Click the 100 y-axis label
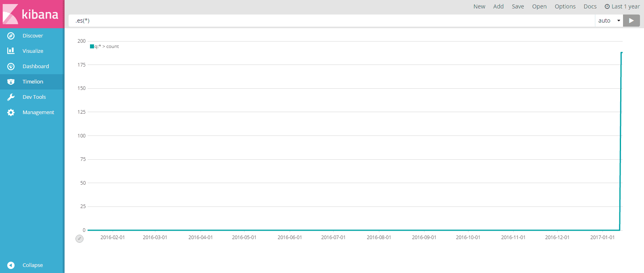Image resolution: width=644 pixels, height=273 pixels. click(82, 136)
